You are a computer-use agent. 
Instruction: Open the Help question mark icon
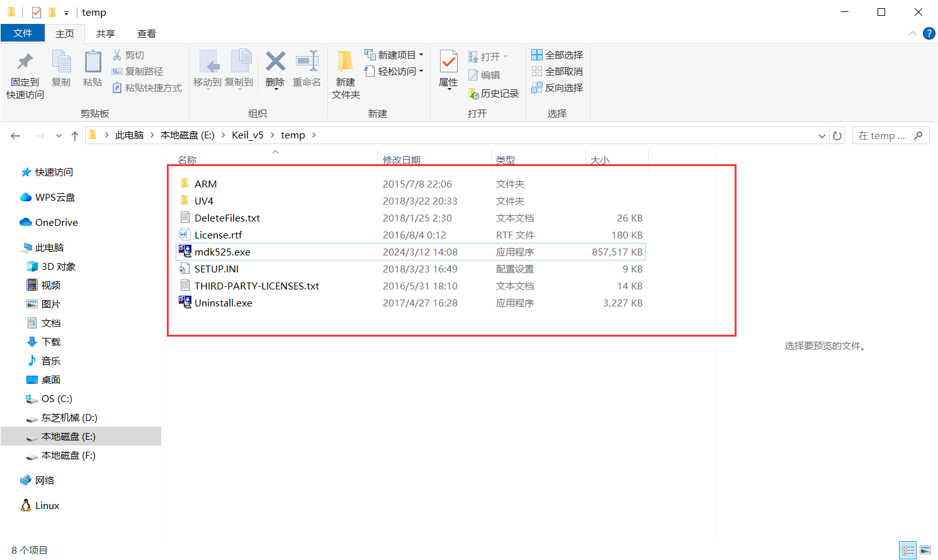click(x=929, y=33)
